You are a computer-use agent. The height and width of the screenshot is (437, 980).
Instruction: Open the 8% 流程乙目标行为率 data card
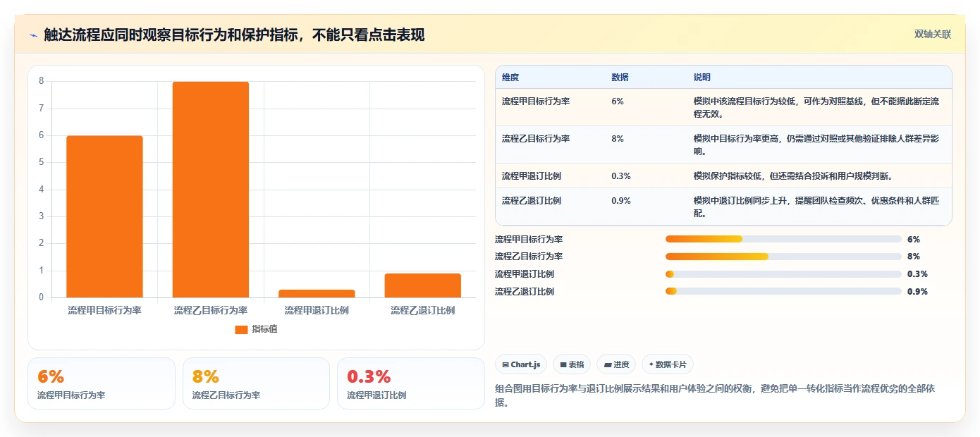coord(256,383)
